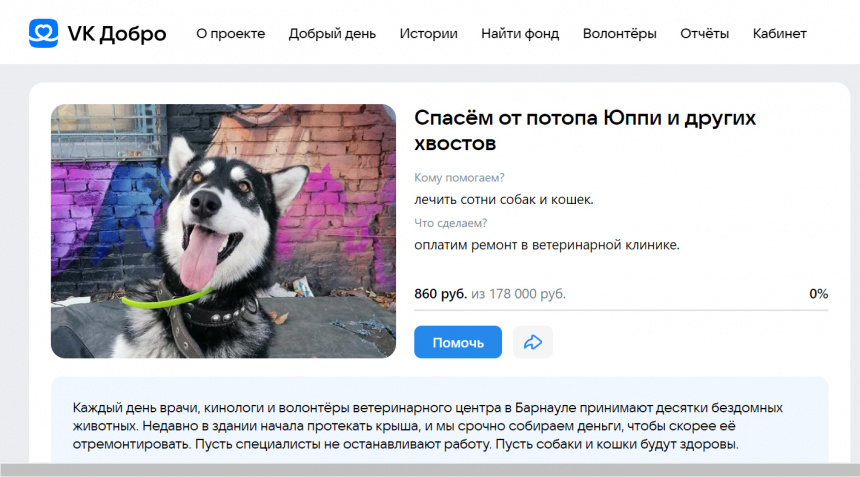
Task: Open the husky dog campaign photo
Action: [223, 231]
